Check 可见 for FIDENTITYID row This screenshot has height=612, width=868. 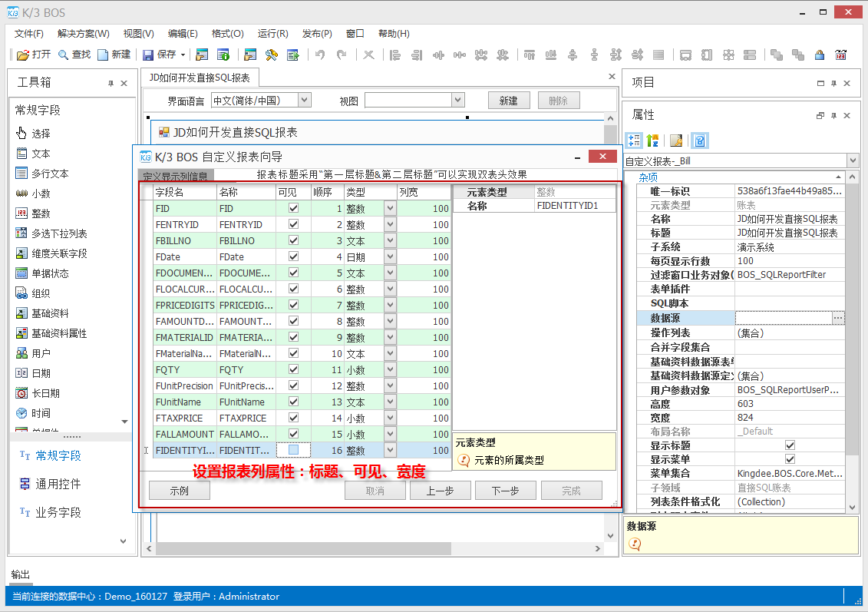tap(293, 450)
